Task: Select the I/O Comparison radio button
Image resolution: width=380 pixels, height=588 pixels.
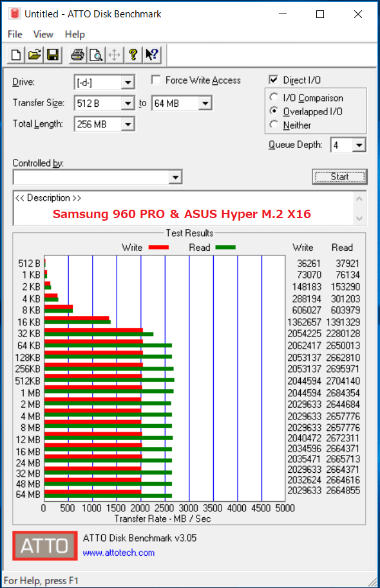Action: pos(274,98)
